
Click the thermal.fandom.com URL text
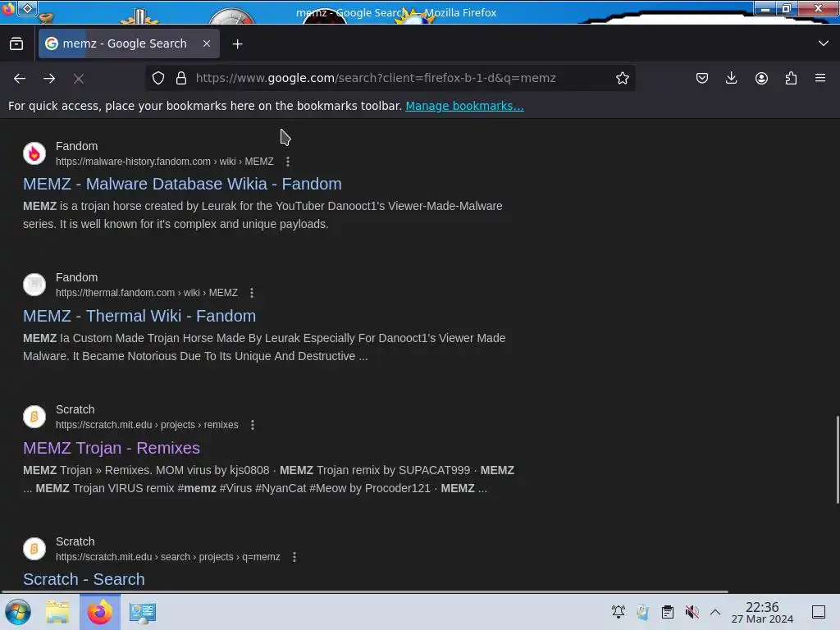[147, 293]
